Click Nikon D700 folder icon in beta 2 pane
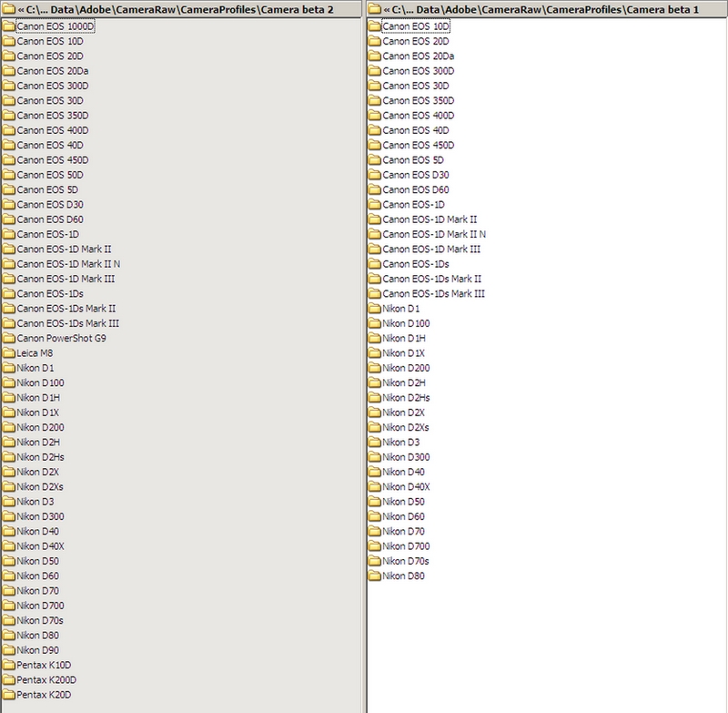Viewport: 728px width, 713px height. click(9, 606)
